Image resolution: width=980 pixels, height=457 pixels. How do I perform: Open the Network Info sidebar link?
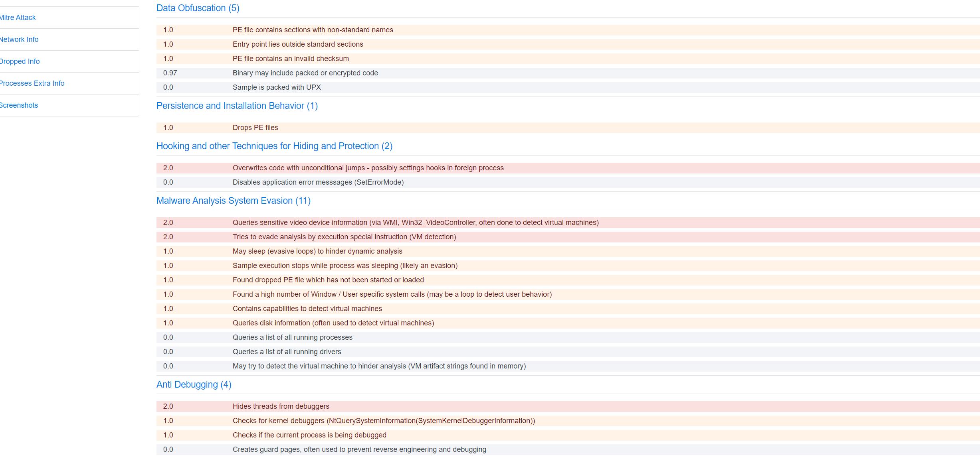point(19,39)
